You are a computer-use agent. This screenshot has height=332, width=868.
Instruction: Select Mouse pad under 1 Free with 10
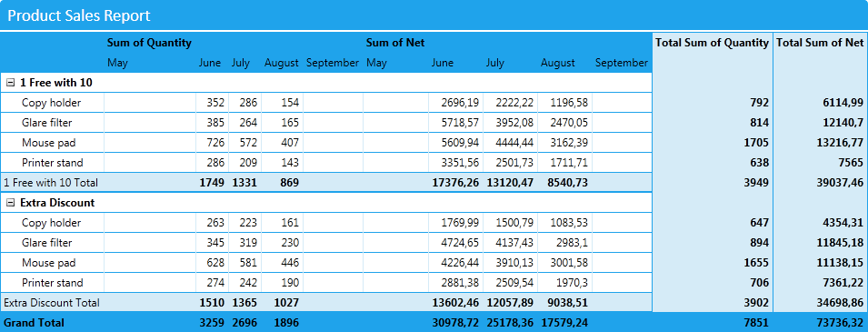[49, 143]
